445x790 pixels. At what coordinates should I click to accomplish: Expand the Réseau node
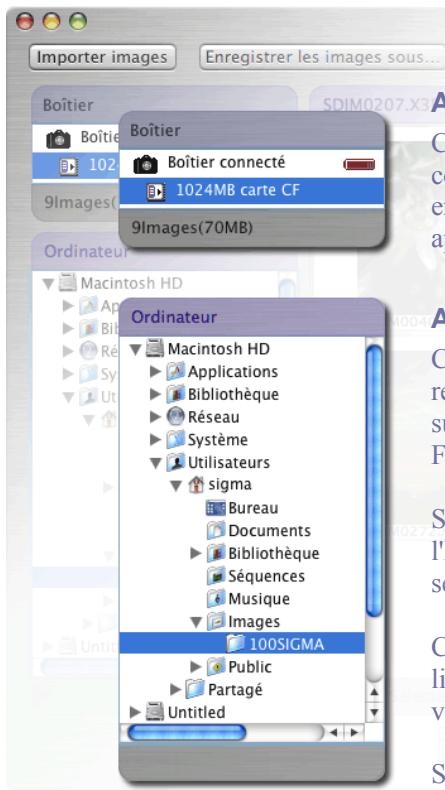pyautogui.click(x=156, y=417)
